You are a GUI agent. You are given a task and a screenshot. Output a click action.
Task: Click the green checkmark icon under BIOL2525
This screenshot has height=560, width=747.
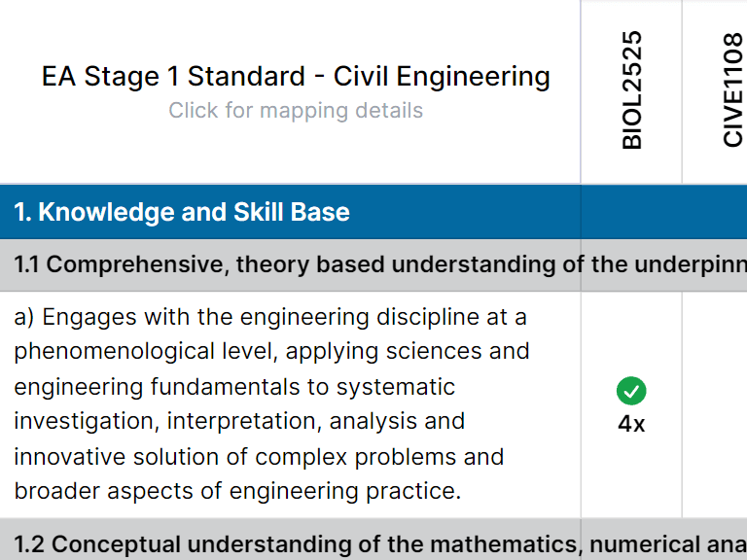(x=631, y=392)
